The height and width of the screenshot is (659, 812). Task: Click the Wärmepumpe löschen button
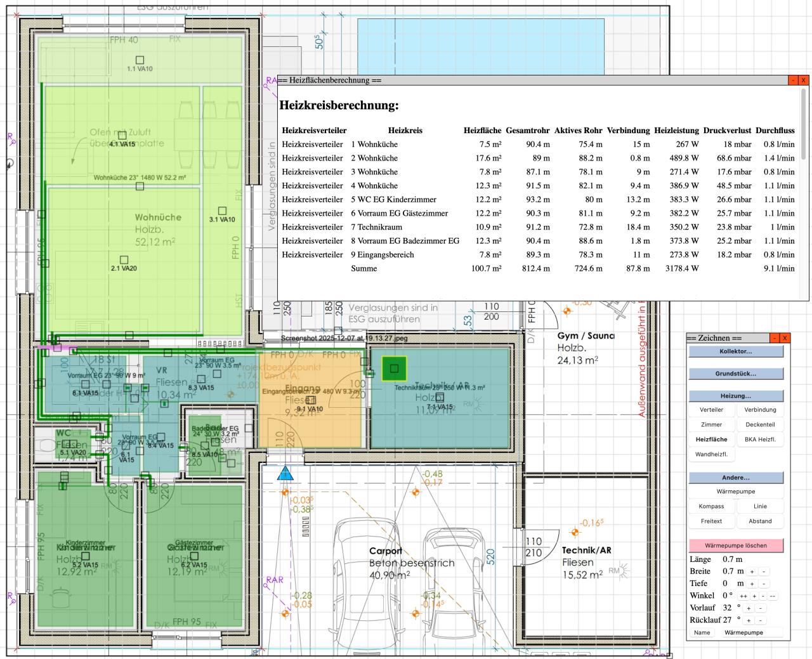click(736, 545)
